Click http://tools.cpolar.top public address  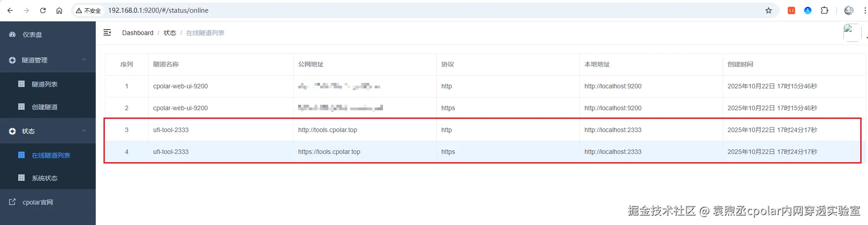point(328,130)
